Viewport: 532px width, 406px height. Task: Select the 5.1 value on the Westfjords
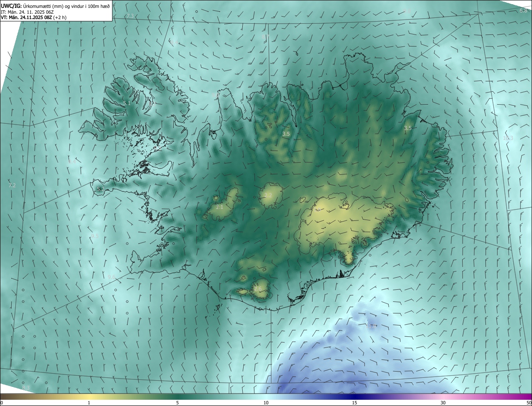(x=127, y=103)
